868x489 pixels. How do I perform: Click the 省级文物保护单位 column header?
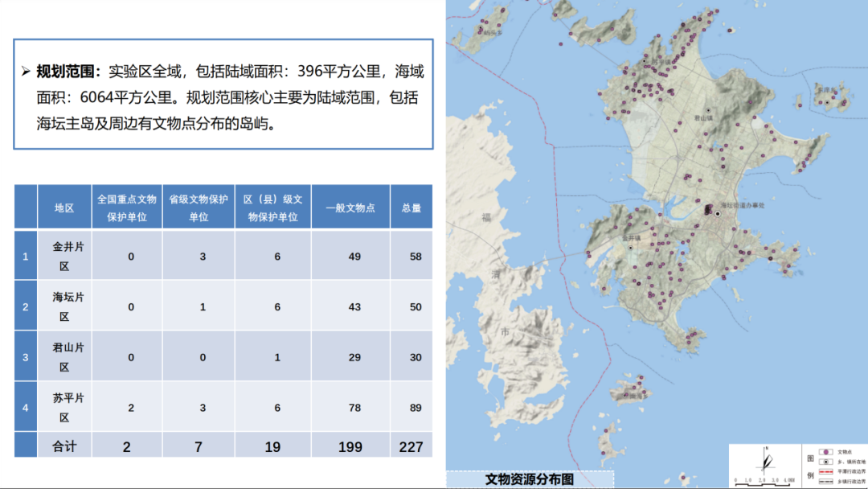199,208
